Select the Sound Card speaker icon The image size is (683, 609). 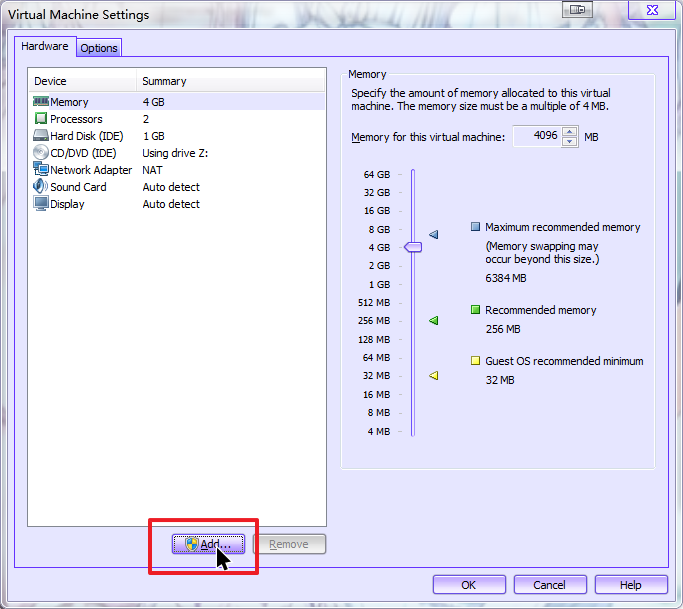click(41, 187)
